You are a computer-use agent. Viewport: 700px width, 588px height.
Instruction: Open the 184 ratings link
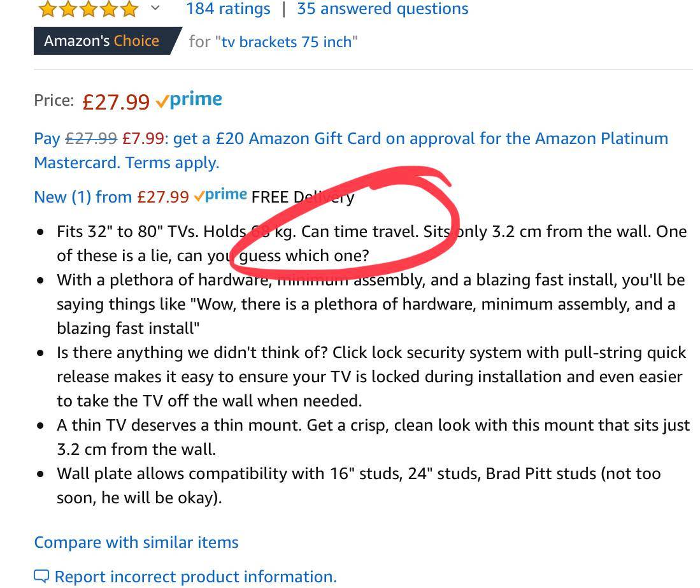click(227, 9)
